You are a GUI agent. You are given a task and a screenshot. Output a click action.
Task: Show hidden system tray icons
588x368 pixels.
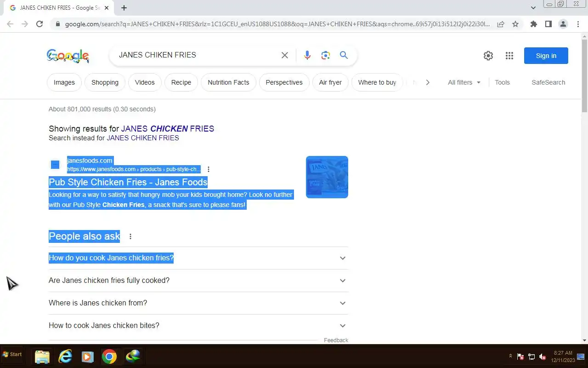point(510,356)
